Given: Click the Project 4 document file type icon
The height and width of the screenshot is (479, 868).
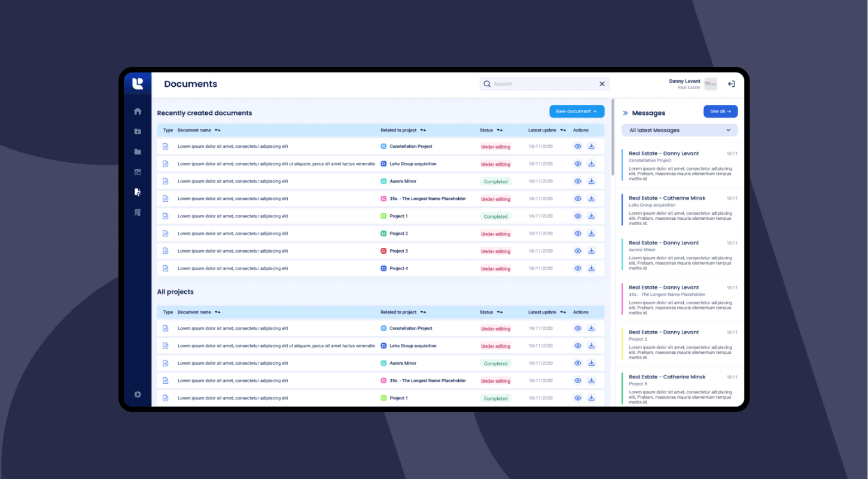Looking at the screenshot, I should 166,268.
